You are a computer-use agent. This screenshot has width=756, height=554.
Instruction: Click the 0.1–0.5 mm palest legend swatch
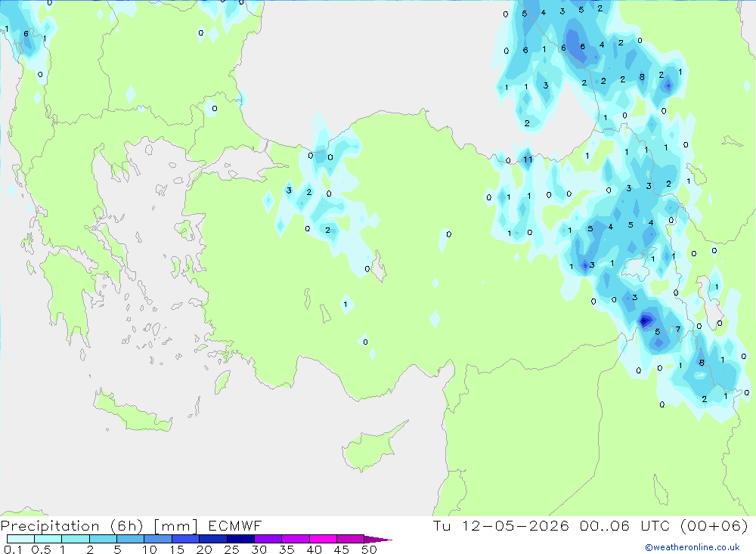click(x=20, y=539)
